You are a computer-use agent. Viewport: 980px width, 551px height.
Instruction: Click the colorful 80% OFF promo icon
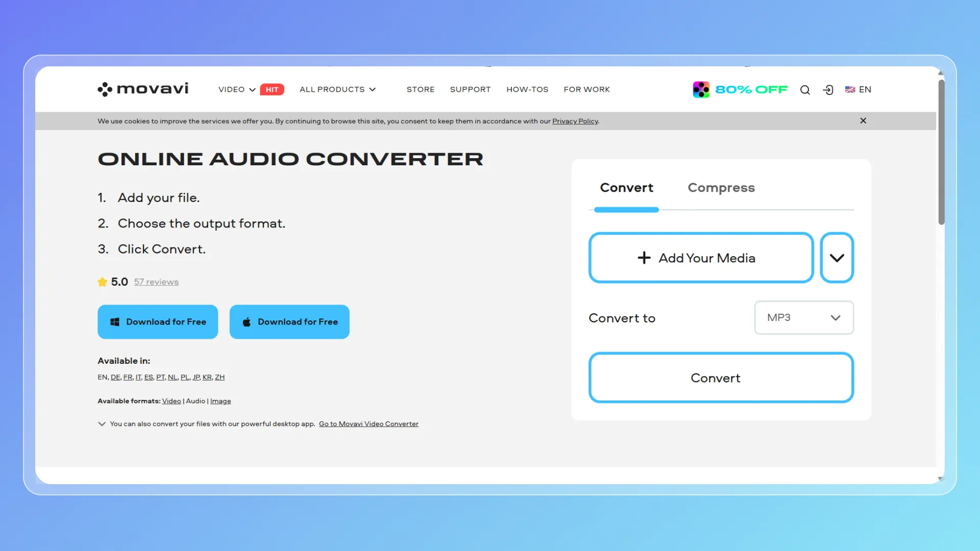701,89
